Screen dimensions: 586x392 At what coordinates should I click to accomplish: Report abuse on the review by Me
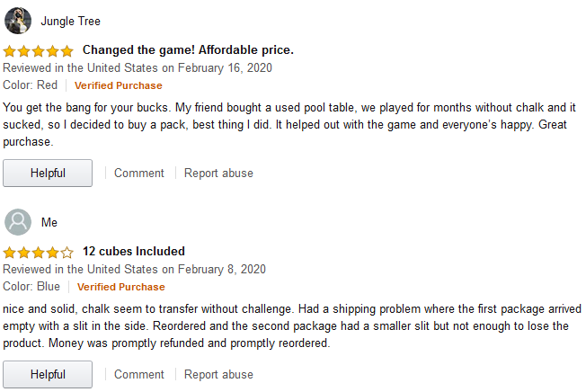[x=218, y=374]
